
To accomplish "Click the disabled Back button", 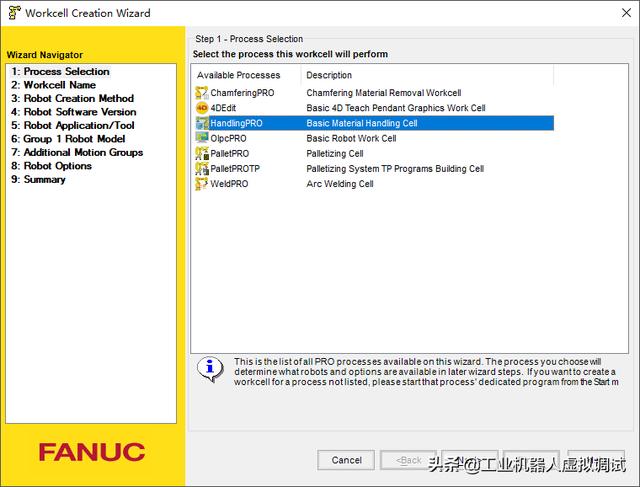I will point(408,460).
